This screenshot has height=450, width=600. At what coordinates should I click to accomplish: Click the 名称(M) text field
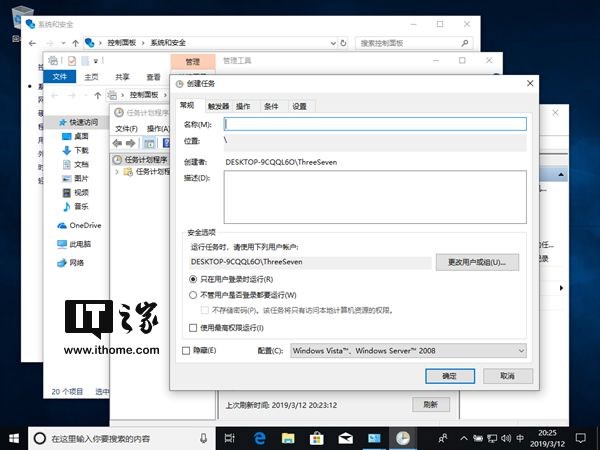pyautogui.click(x=375, y=124)
